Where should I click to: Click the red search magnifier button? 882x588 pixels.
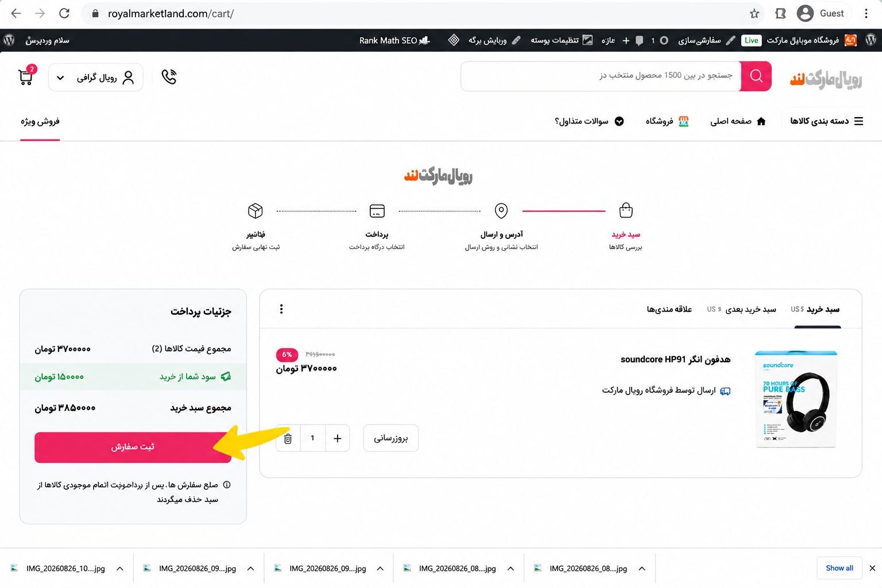756,76
